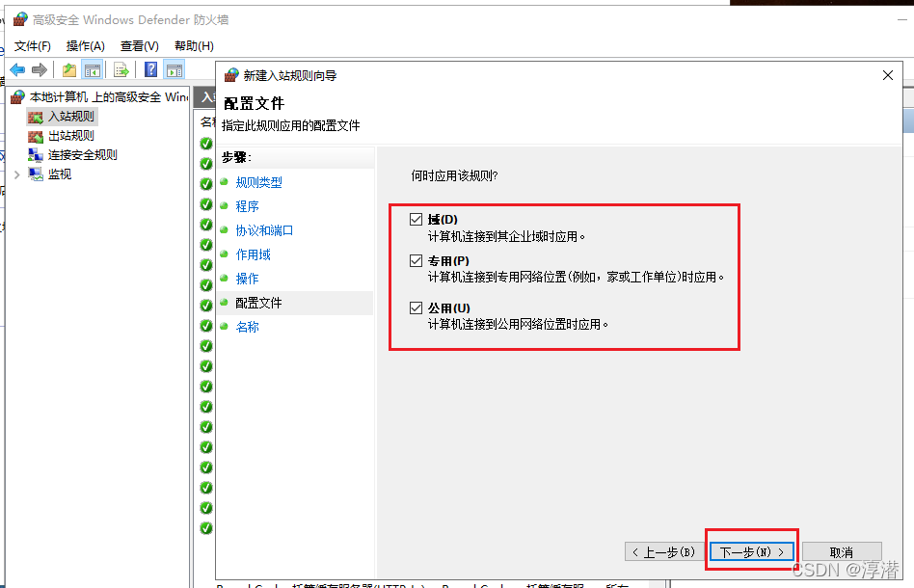This screenshot has height=588, width=914.
Task: Go to the 名称 wizard step
Action: [247, 327]
